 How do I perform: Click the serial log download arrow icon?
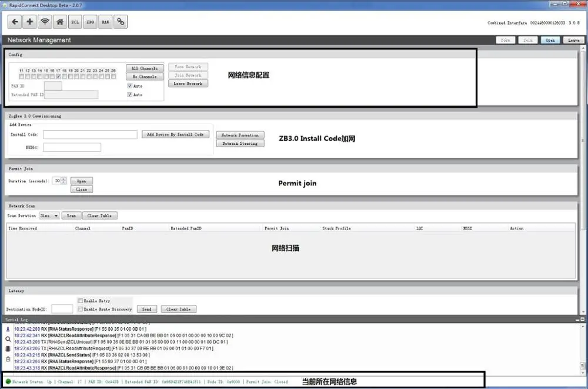8,330
